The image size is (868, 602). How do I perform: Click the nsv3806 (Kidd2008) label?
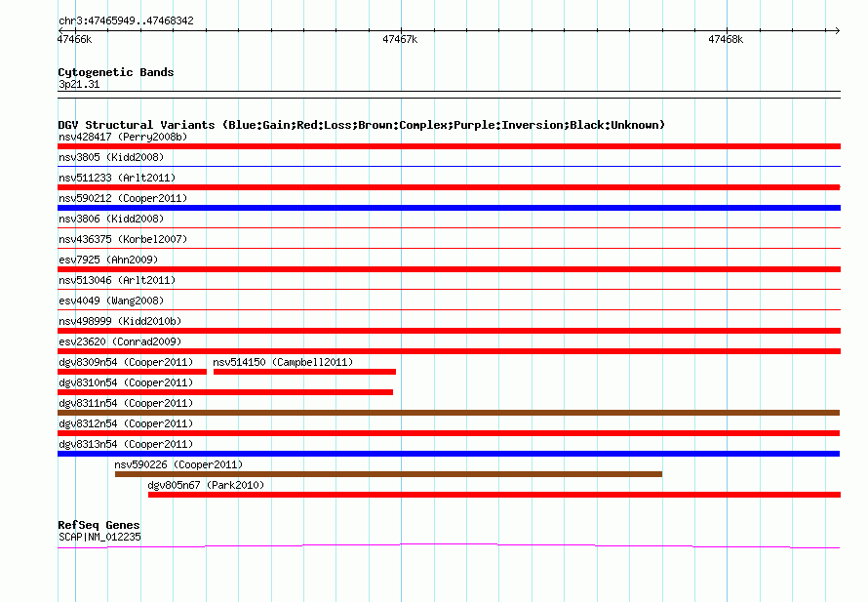(x=111, y=219)
